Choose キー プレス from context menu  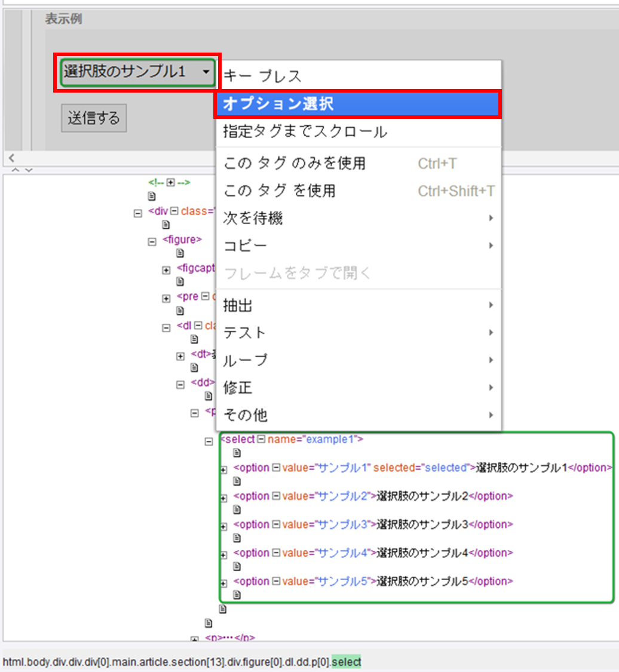pos(358,76)
